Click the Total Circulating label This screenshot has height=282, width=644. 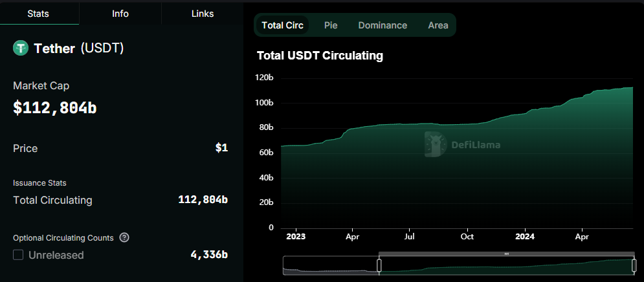pos(52,201)
